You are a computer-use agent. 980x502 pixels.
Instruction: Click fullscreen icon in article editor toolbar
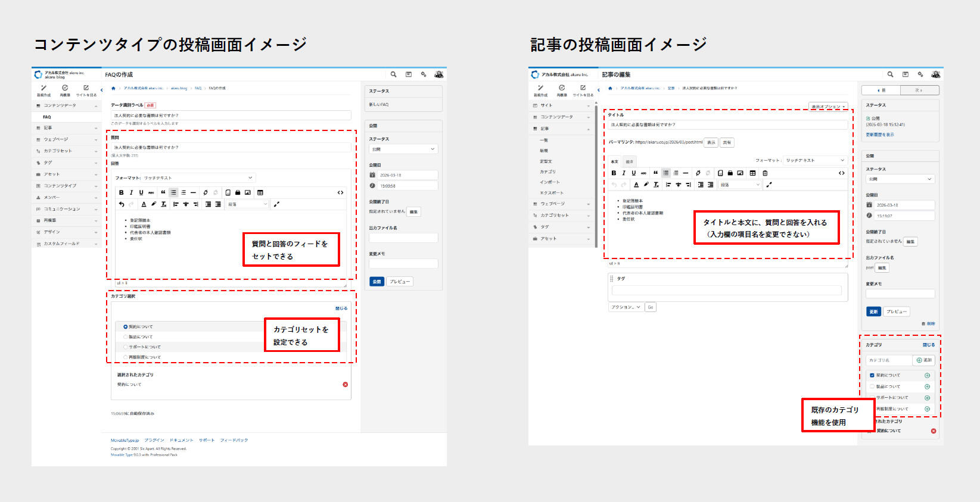[769, 185]
